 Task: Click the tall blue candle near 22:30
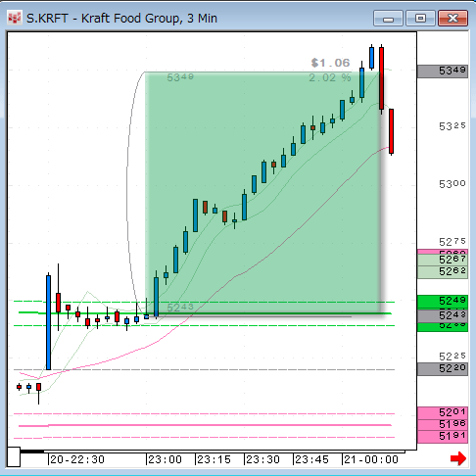48,322
